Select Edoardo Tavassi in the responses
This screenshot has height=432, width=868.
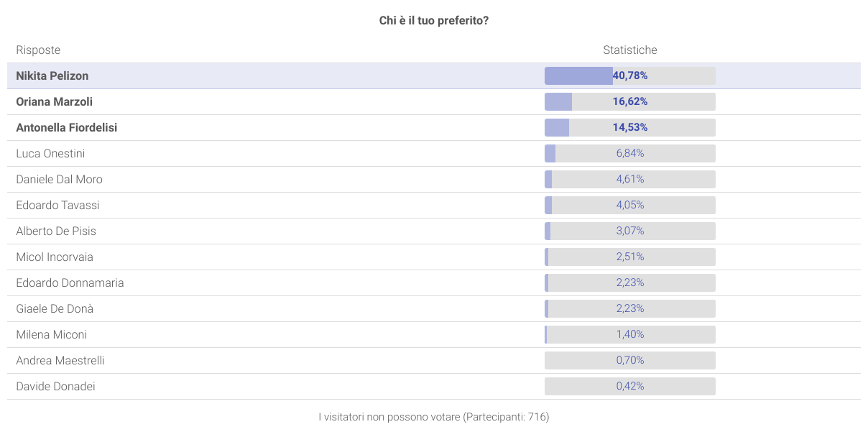58,205
